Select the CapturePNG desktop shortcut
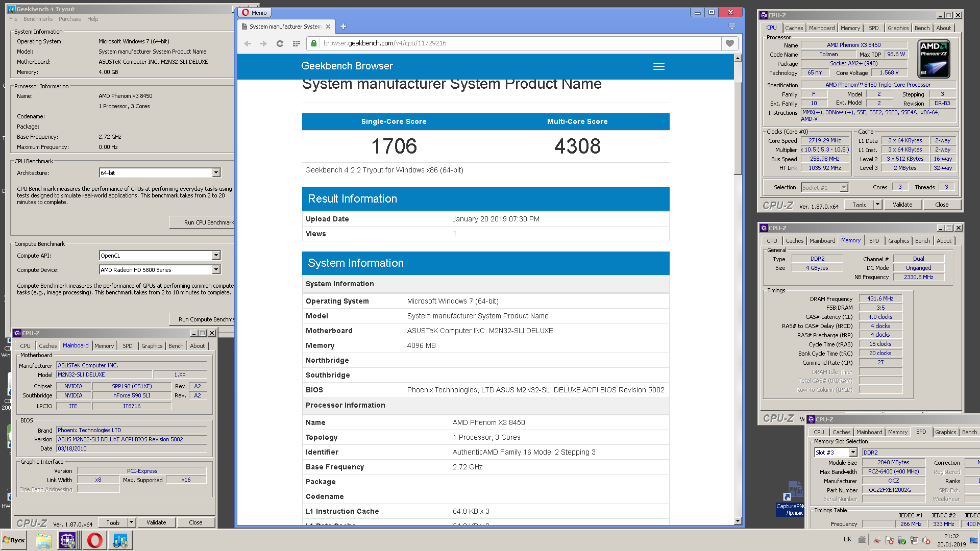Viewport: 980px width, 551px height. (x=790, y=497)
